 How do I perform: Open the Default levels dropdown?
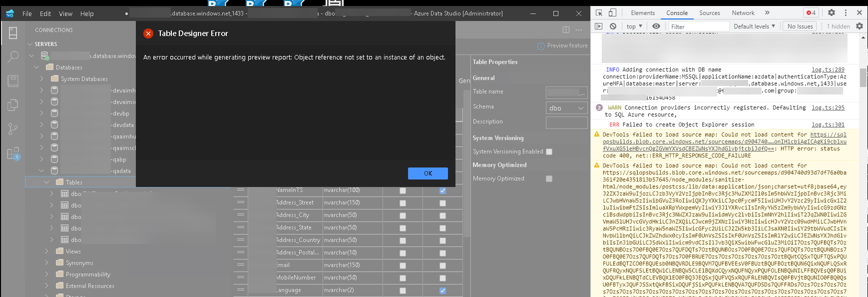[754, 26]
